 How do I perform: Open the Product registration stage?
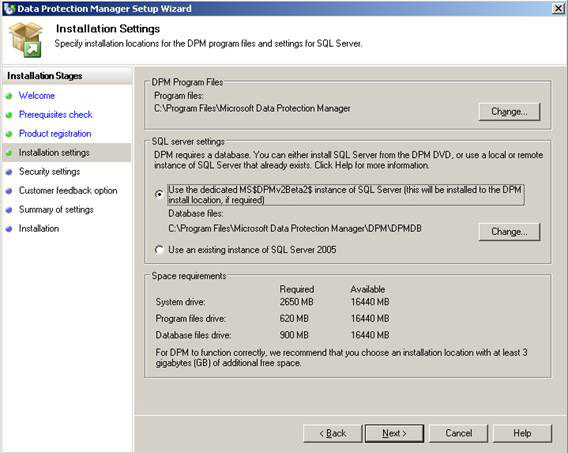point(55,134)
